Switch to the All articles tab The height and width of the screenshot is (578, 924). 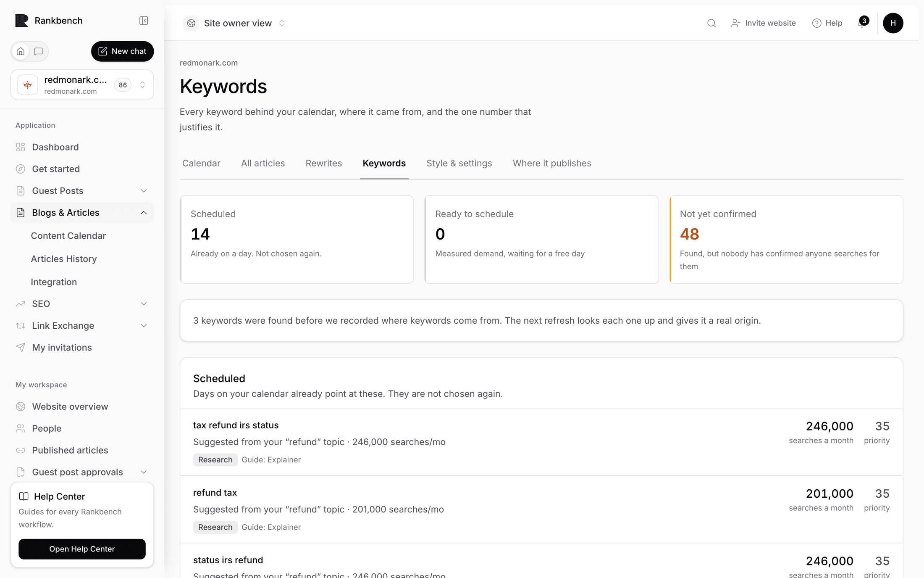coord(263,163)
